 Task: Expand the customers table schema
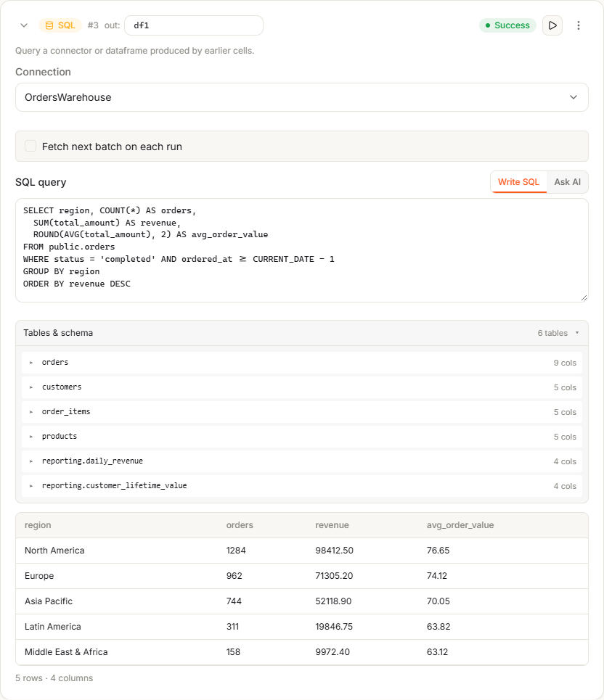[302, 387]
